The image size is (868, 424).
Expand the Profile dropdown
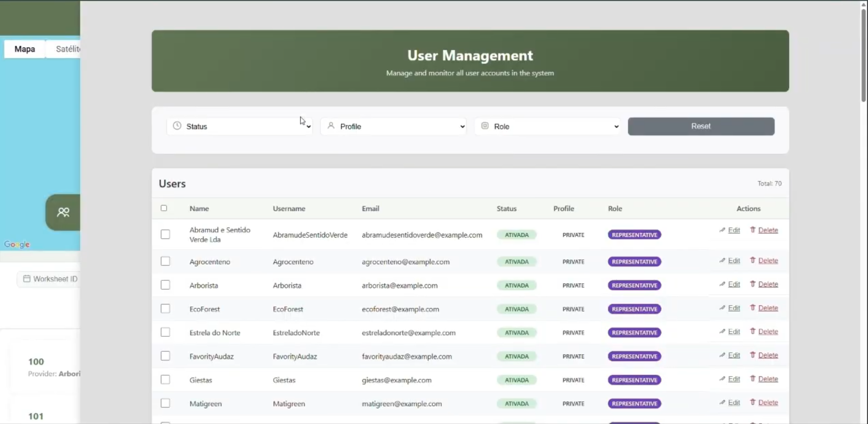[x=393, y=126]
